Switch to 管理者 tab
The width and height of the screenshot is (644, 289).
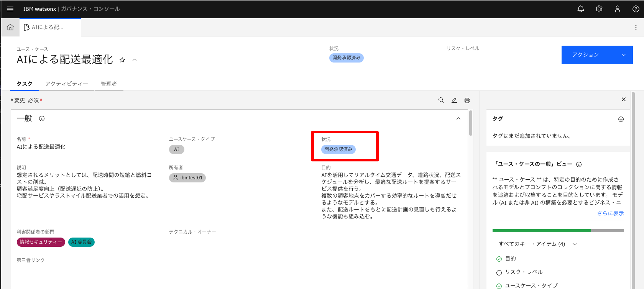109,84
